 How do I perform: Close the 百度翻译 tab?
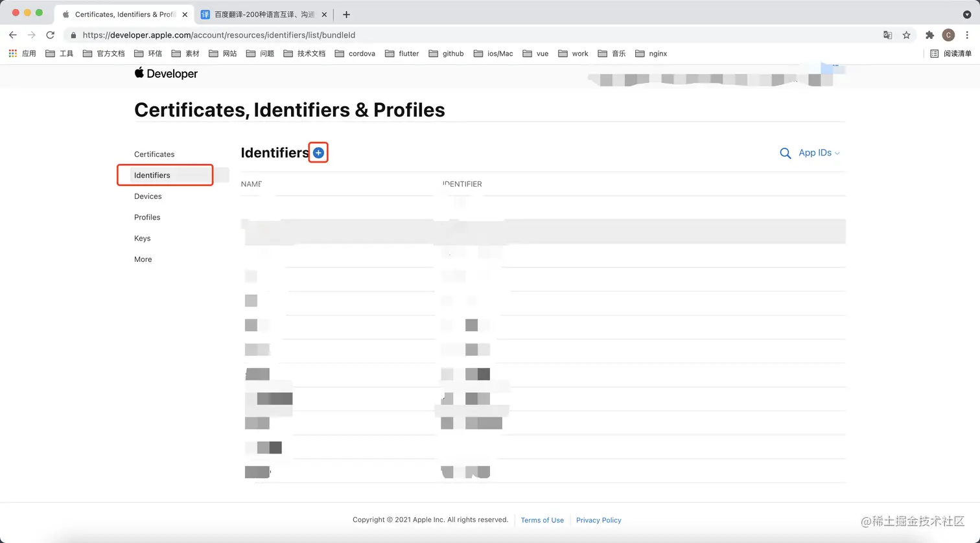pyautogui.click(x=324, y=14)
